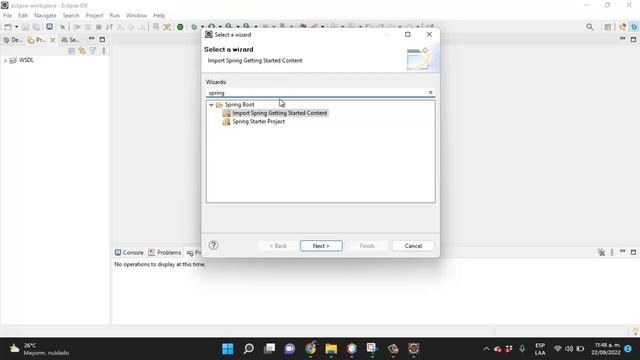Click the Terminate (stop) toolbar icon

click(x=98, y=27)
